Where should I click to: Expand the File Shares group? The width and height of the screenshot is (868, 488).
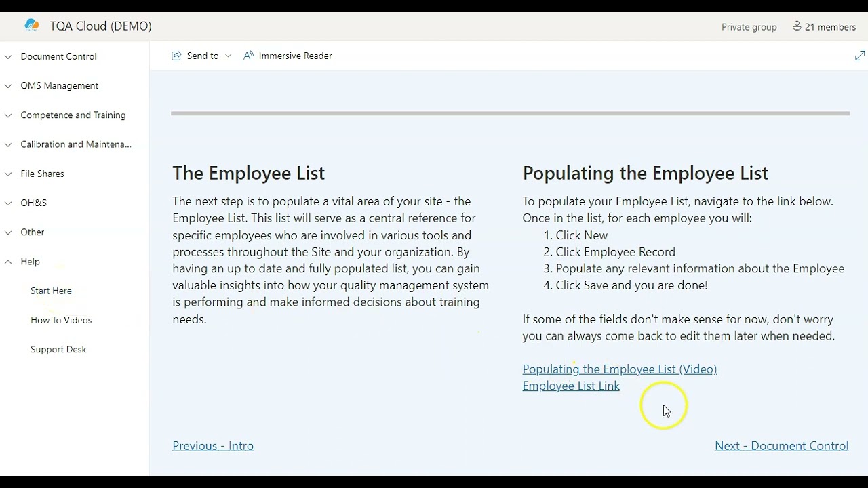click(8, 174)
